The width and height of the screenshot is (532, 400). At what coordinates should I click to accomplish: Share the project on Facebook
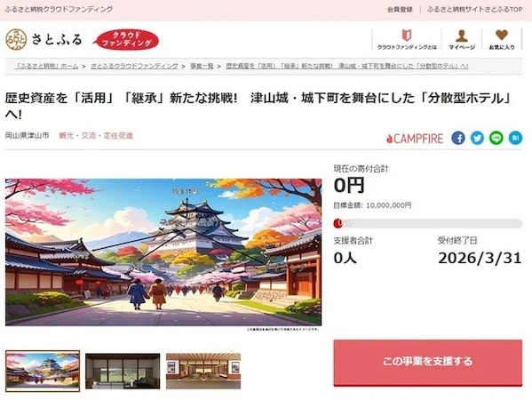458,138
